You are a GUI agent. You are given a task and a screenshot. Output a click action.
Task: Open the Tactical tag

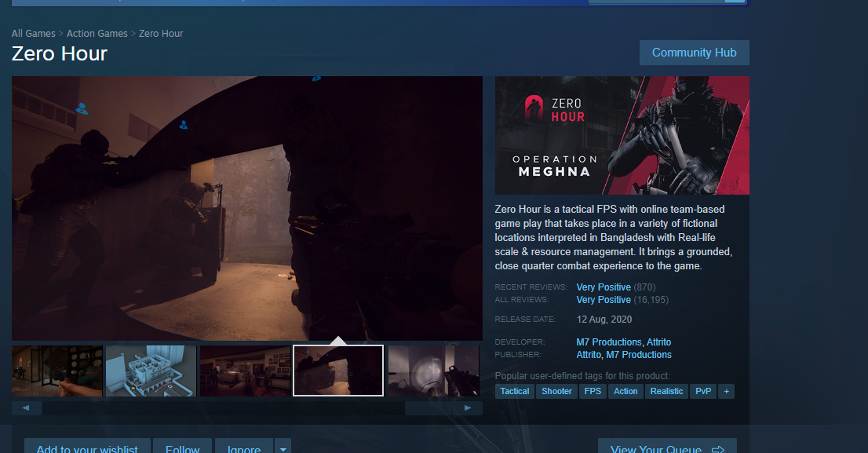tap(515, 391)
